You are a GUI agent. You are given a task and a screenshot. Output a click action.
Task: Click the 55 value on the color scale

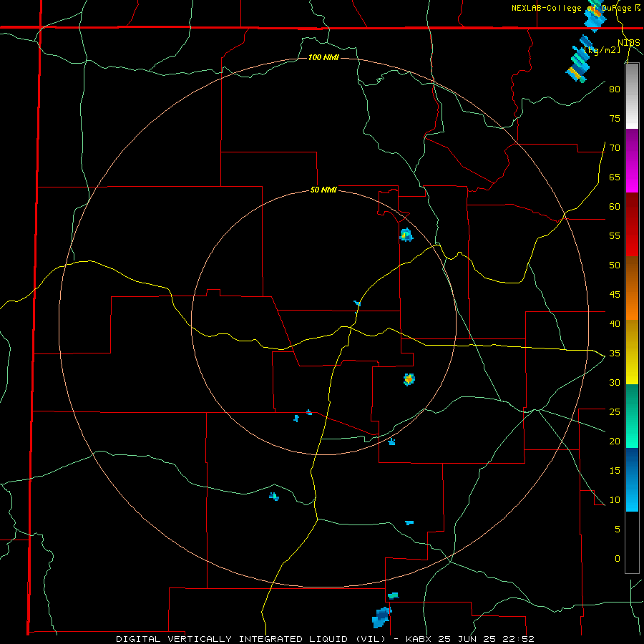point(615,235)
